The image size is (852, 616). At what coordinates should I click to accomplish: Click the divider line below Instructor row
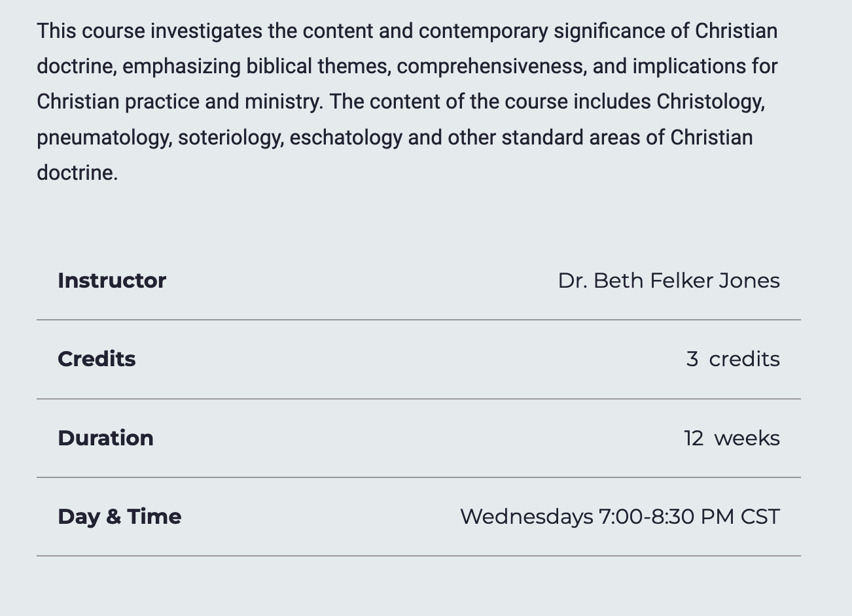click(419, 320)
